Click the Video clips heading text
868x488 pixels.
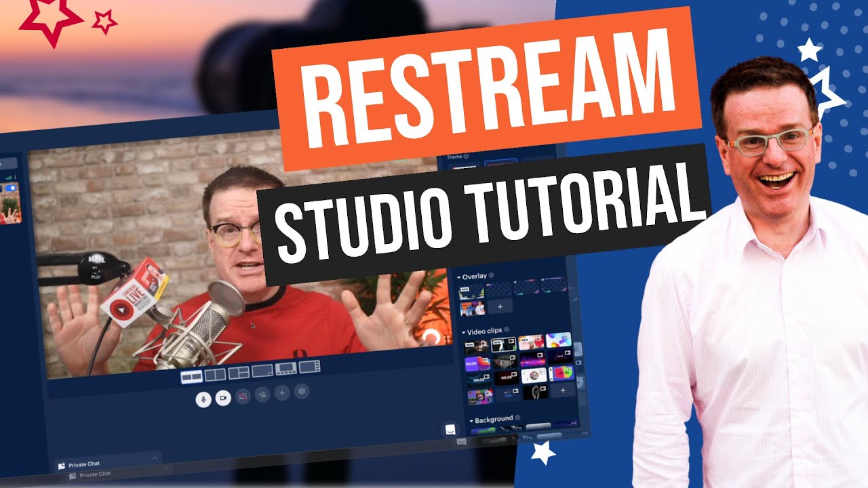[484, 331]
